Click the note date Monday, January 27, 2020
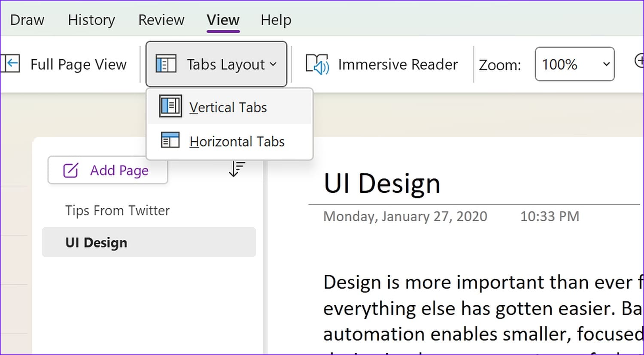 [405, 217]
